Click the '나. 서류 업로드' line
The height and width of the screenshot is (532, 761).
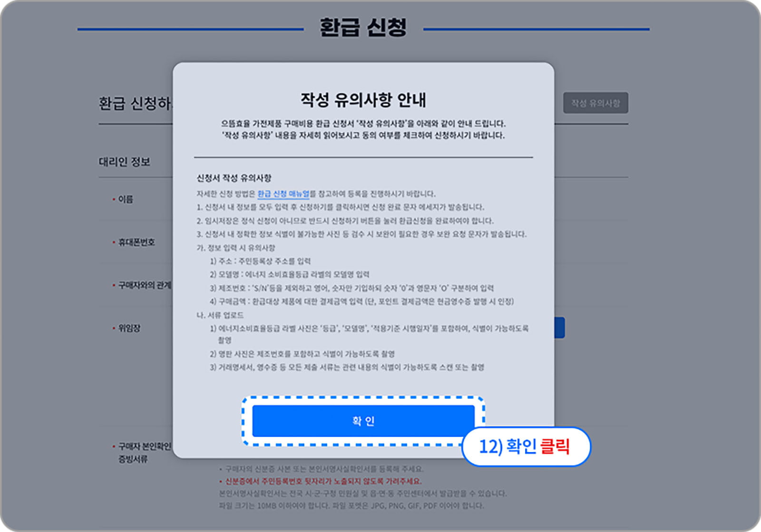pos(220,315)
